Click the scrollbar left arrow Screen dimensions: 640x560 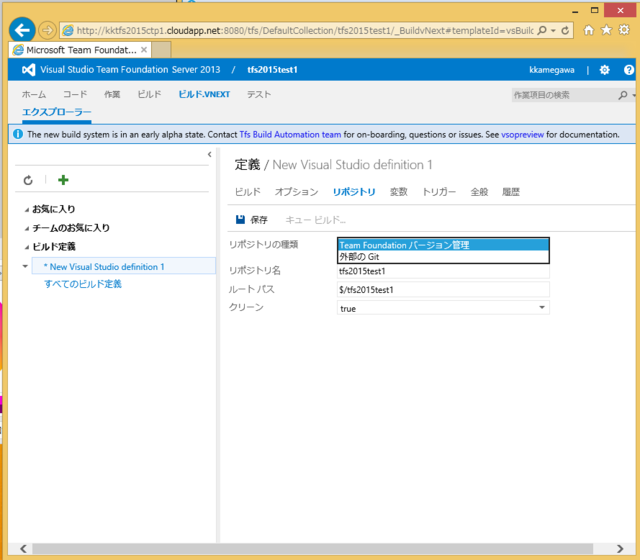(23, 548)
